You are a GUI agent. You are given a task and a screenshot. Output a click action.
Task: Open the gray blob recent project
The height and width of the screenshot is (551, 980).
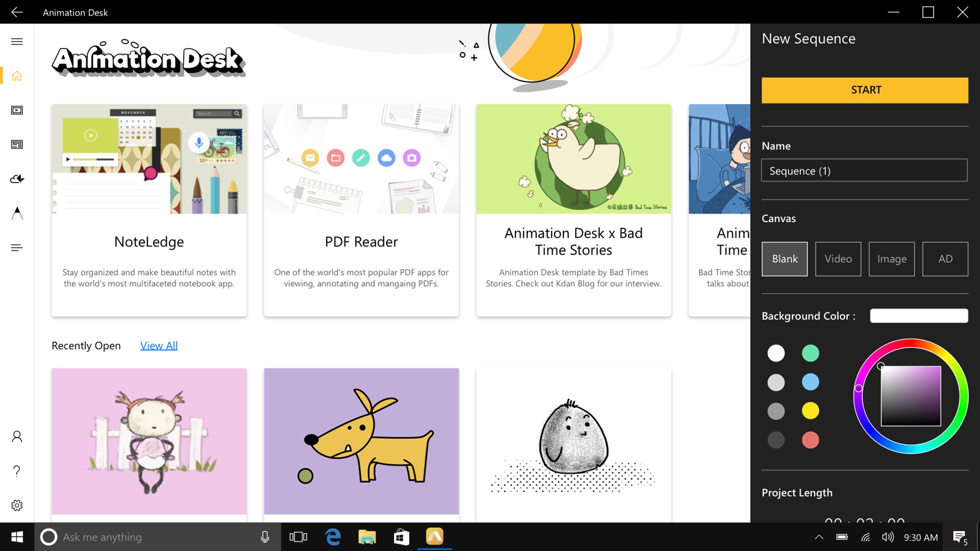(574, 442)
